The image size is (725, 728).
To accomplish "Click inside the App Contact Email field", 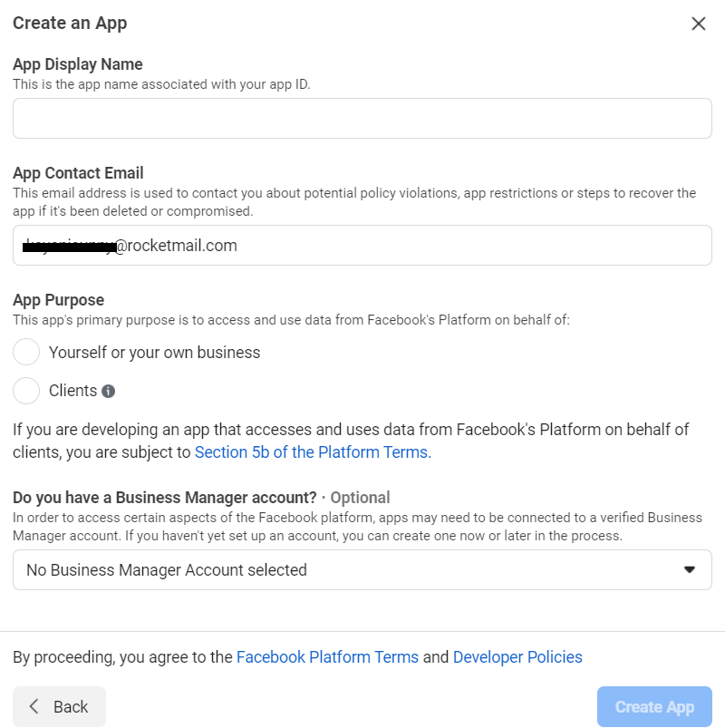I will pyautogui.click(x=362, y=245).
